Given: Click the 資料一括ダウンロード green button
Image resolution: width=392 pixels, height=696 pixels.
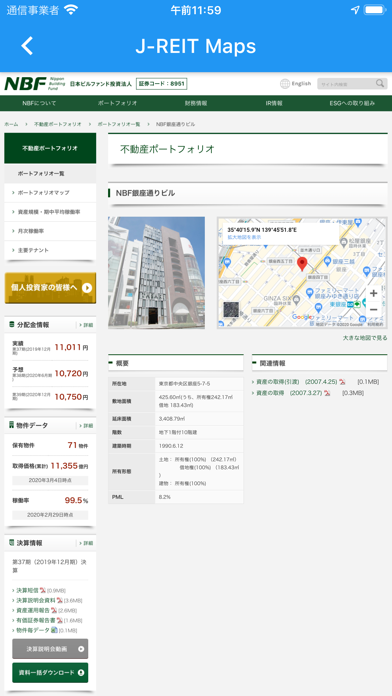Looking at the screenshot, I should (50, 672).
